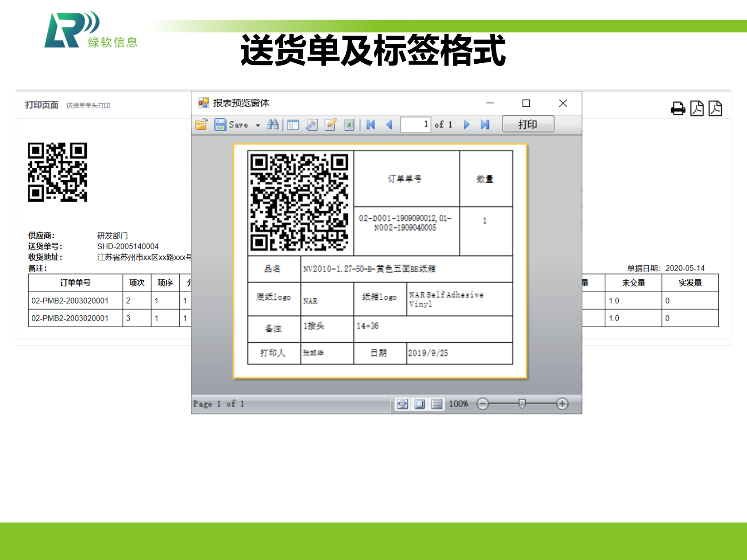Click the 打印 button in preview toolbar
Image resolution: width=747 pixels, height=560 pixels.
coord(528,124)
